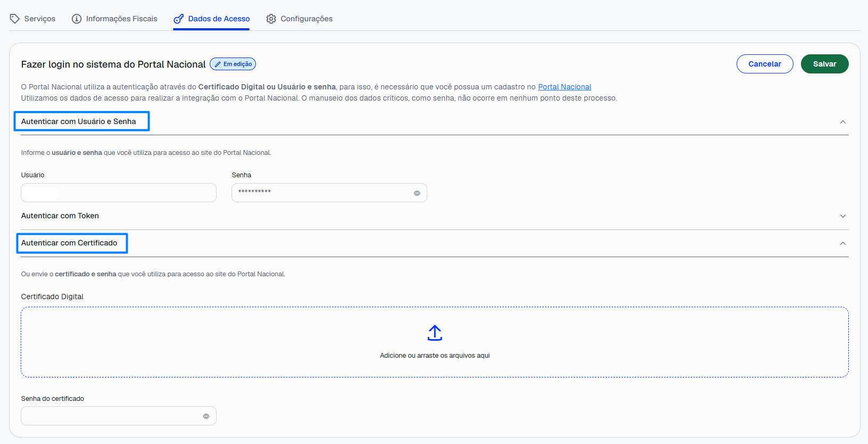Click the upload arrow icon
Viewport: 868px width, 444px height.
[x=435, y=333]
